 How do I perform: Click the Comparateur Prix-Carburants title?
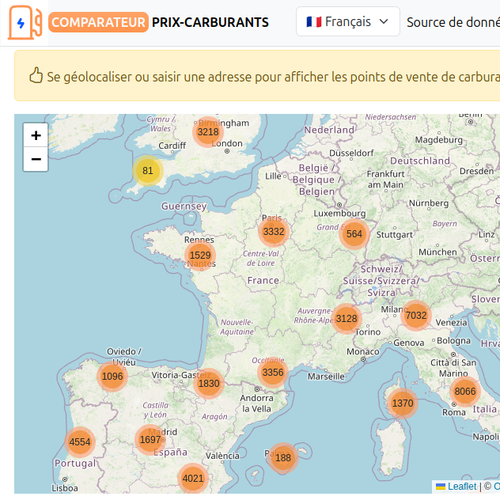point(159,22)
